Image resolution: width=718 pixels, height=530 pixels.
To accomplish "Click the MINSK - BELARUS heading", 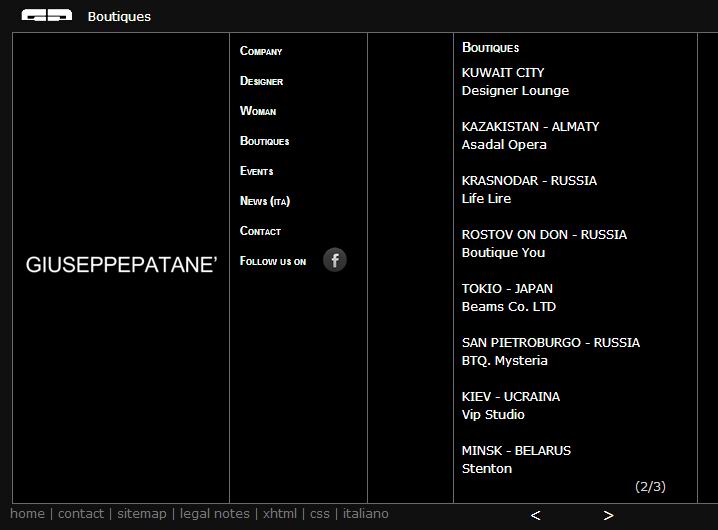I will tap(516, 451).
